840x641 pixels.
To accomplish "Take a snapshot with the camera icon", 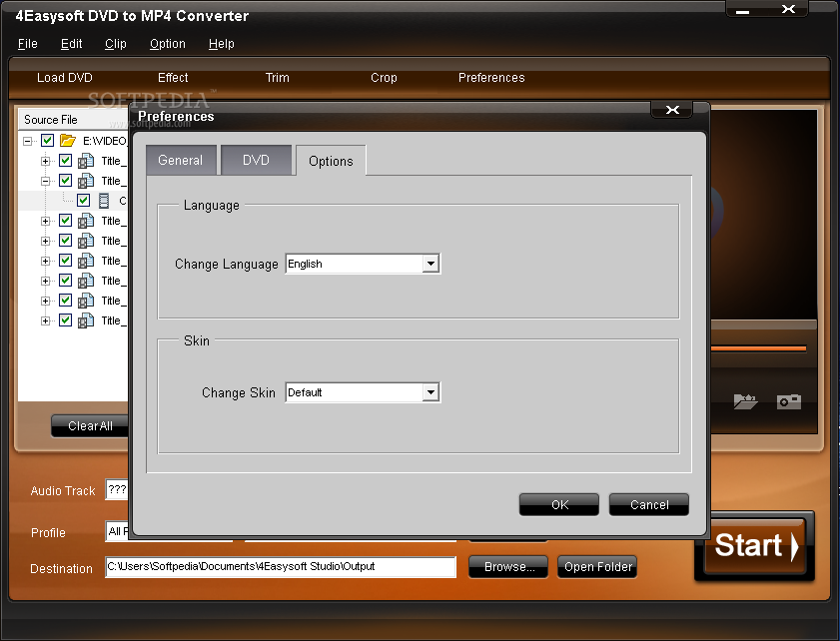I will click(789, 401).
